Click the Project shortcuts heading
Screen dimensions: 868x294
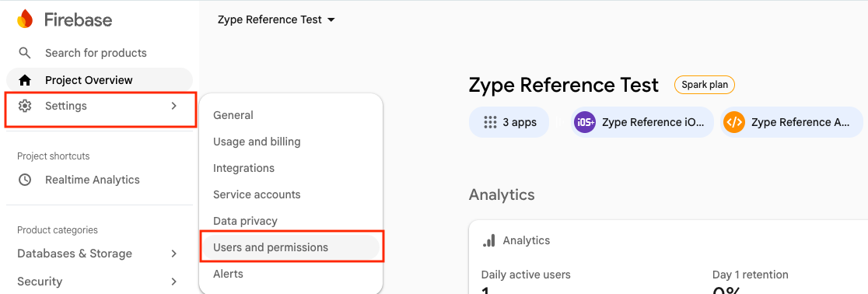tap(53, 156)
